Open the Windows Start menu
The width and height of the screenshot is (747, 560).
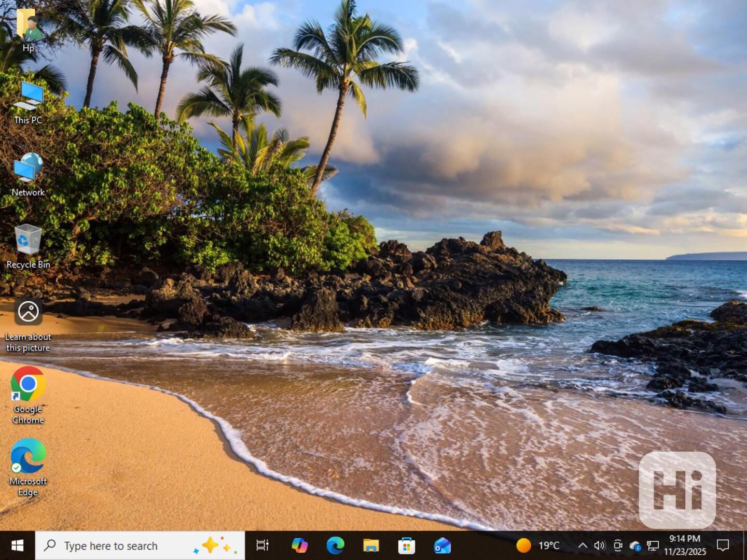17,545
